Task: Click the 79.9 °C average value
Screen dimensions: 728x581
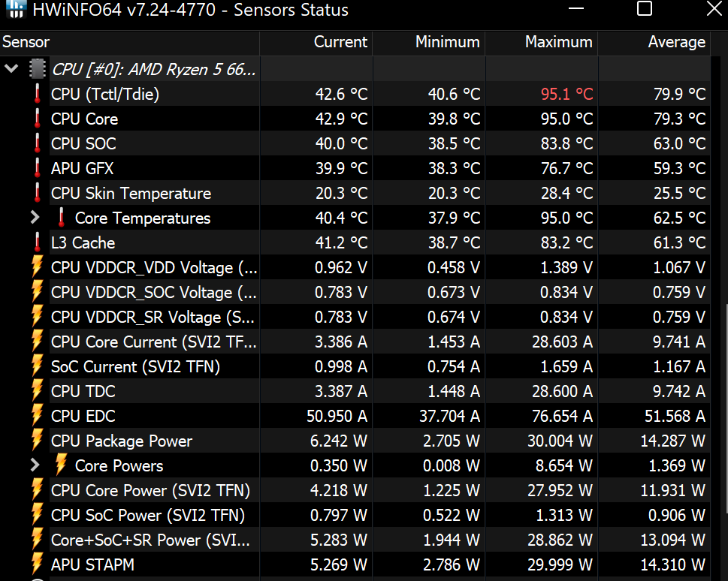Action: click(680, 94)
